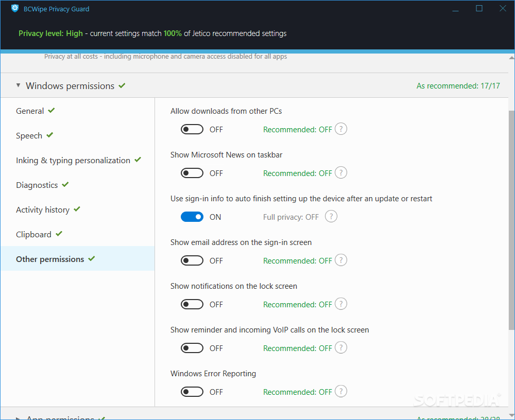Open help for Show email address on sign-in screen
Screen dimensions: 515x420
[341, 260]
